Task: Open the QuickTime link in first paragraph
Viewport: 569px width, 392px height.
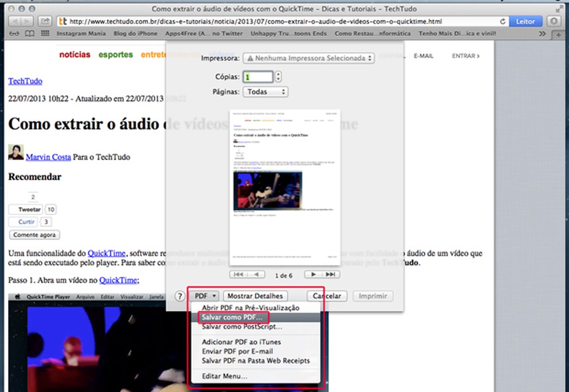Action: [106, 253]
